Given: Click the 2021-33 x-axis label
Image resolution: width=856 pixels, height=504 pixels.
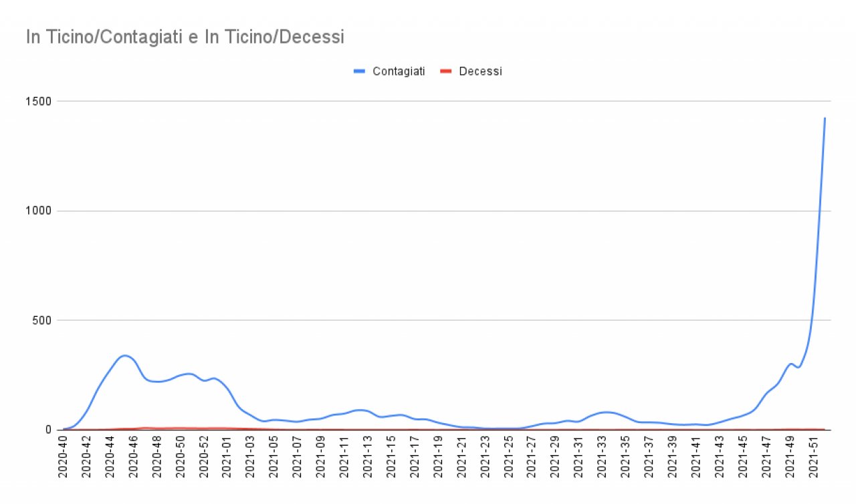Looking at the screenshot, I should (x=602, y=457).
